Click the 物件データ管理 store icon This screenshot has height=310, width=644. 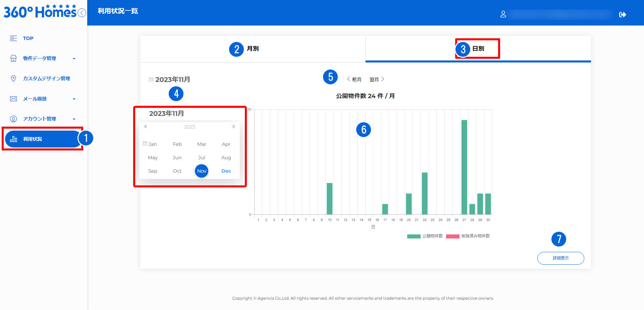[13, 58]
